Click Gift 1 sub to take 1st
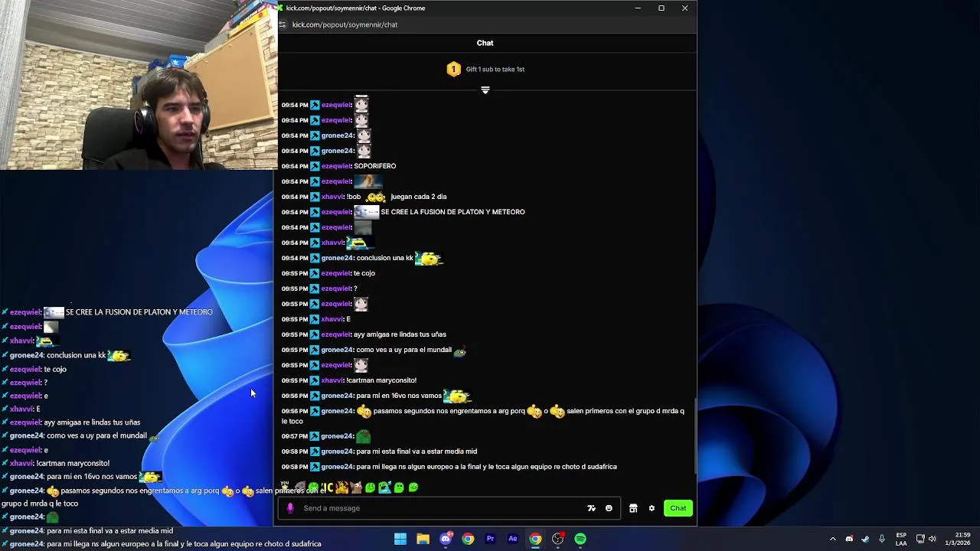 pos(495,70)
